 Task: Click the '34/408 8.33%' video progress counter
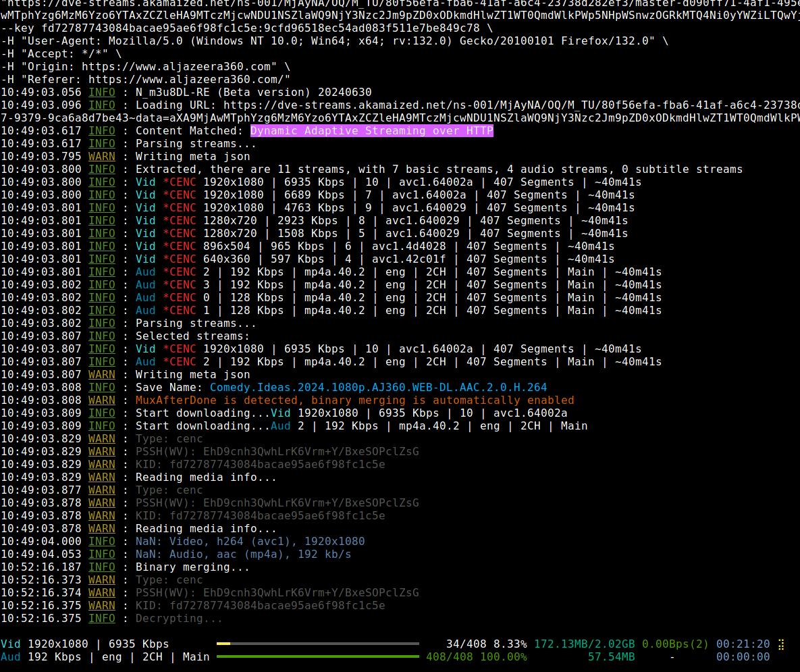point(486,644)
